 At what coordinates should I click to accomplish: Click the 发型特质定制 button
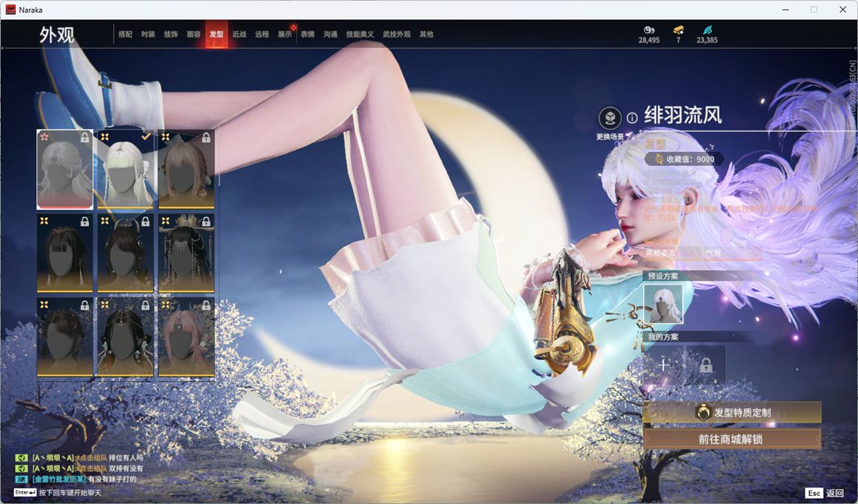point(732,413)
